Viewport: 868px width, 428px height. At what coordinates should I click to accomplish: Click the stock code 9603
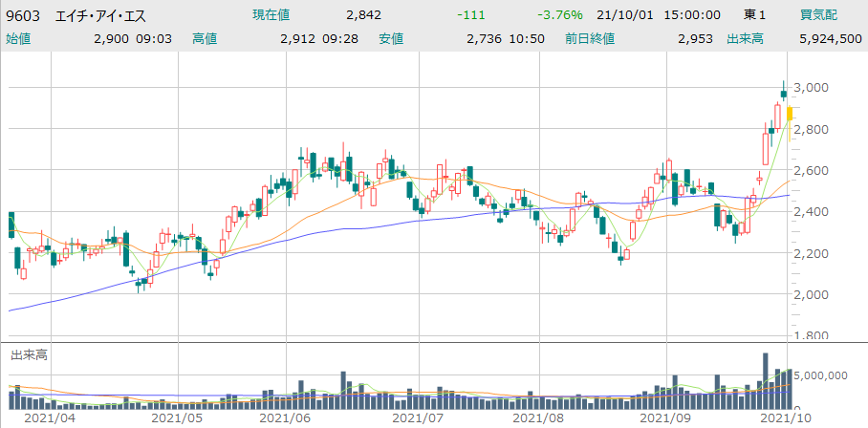tap(26, 16)
